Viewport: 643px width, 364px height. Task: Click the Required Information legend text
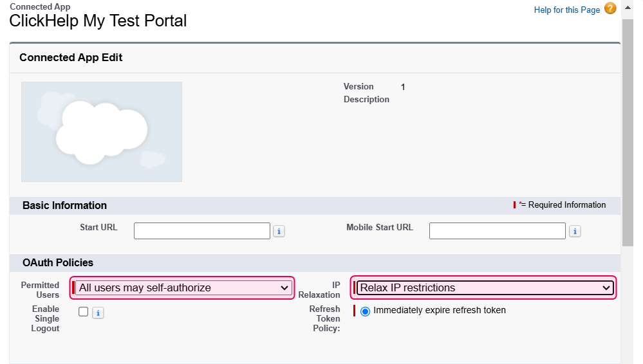[x=566, y=205]
